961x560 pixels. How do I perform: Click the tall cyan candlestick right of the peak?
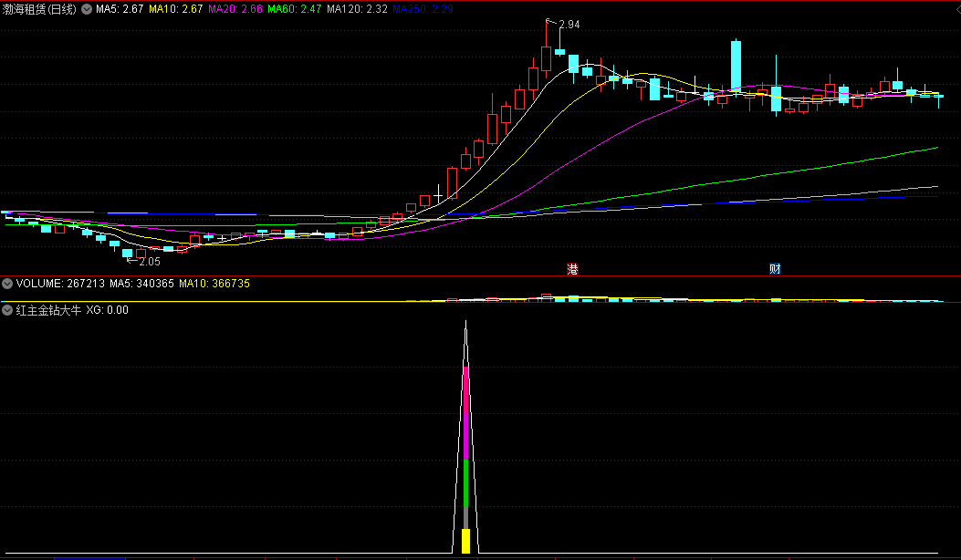[x=736, y=67]
